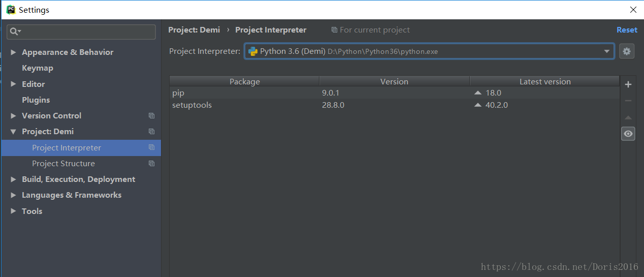Toggle the eye icon to show early releases

pos(628,134)
